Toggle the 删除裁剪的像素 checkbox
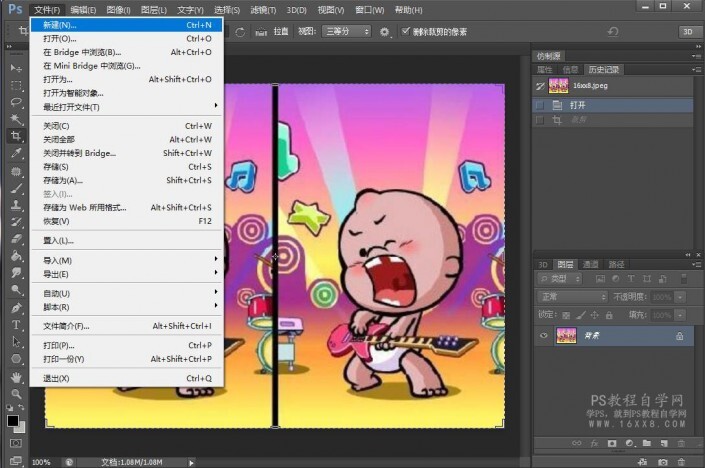 point(406,32)
